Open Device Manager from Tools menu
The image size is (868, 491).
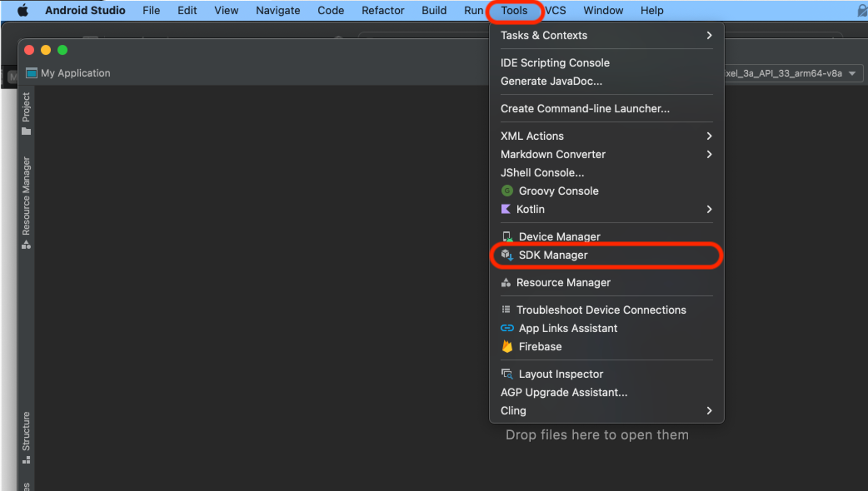click(x=607, y=237)
